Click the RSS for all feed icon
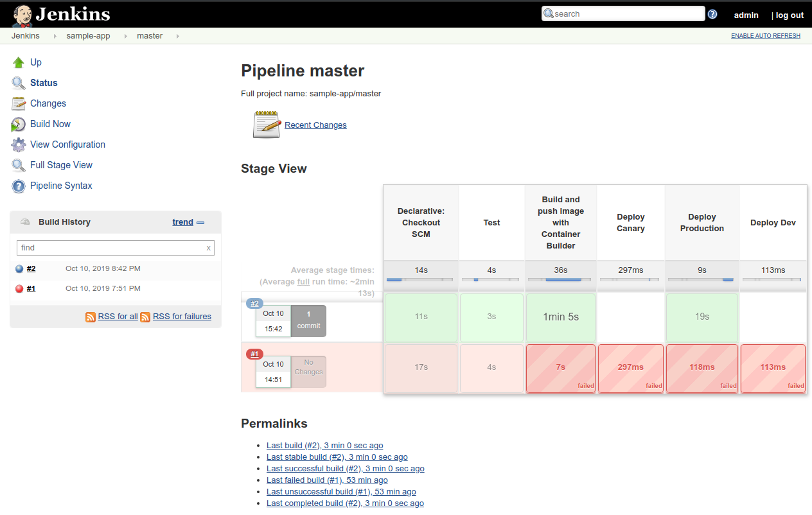Image resolution: width=812 pixels, height=515 pixels. click(x=91, y=317)
